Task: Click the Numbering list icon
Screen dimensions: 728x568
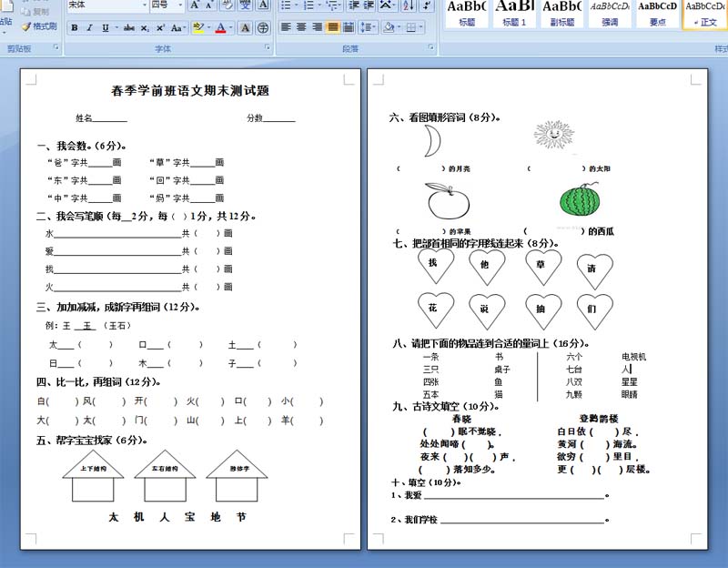Action: pyautogui.click(x=308, y=5)
